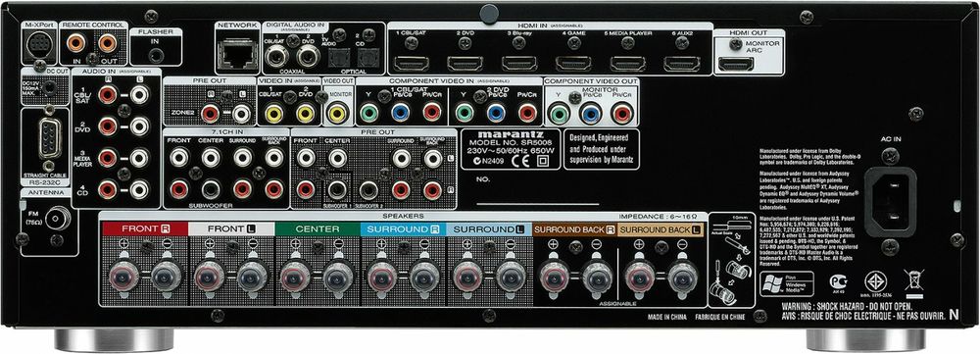
Task: Click the REMOTE CONTROL OUT jack
Action: (108, 43)
